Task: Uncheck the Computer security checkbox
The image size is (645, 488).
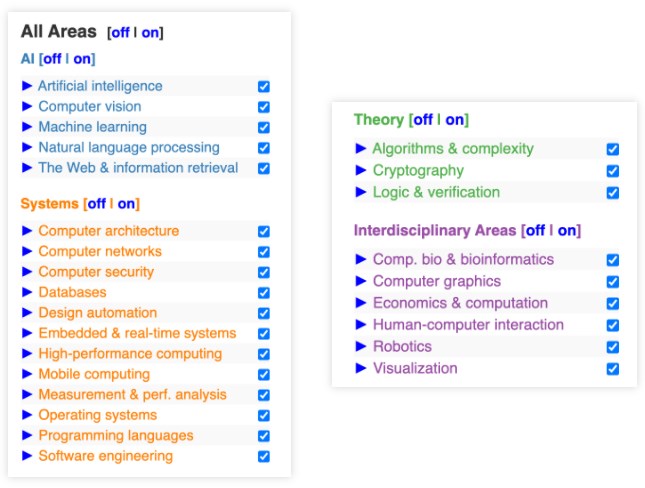Action: [x=264, y=272]
